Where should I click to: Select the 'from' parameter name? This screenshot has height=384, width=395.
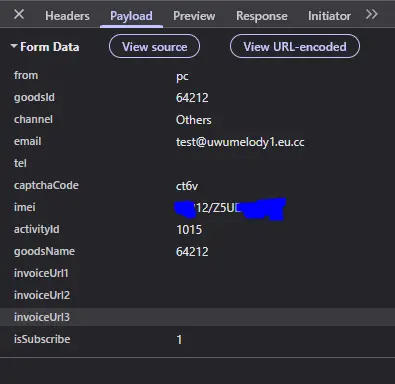(26, 75)
